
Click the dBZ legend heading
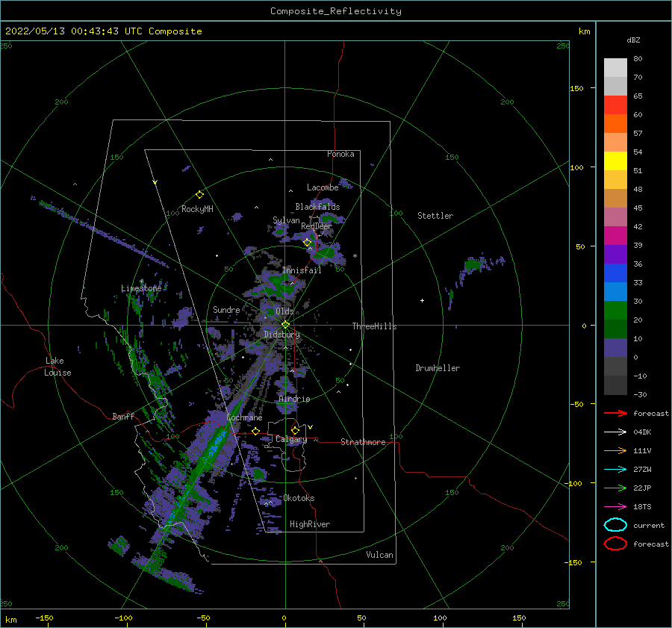coord(633,40)
